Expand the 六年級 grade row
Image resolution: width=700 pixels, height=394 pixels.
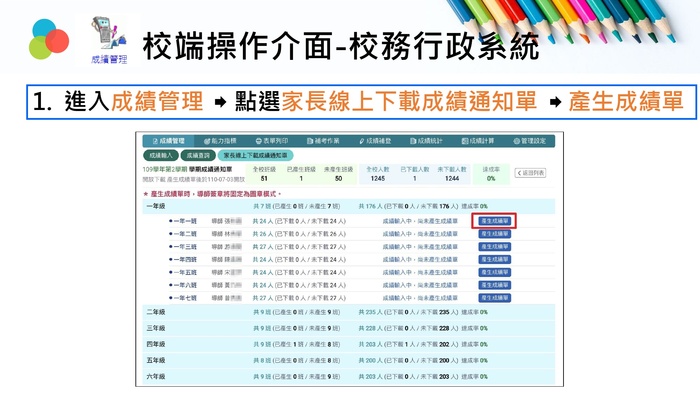coord(349,377)
